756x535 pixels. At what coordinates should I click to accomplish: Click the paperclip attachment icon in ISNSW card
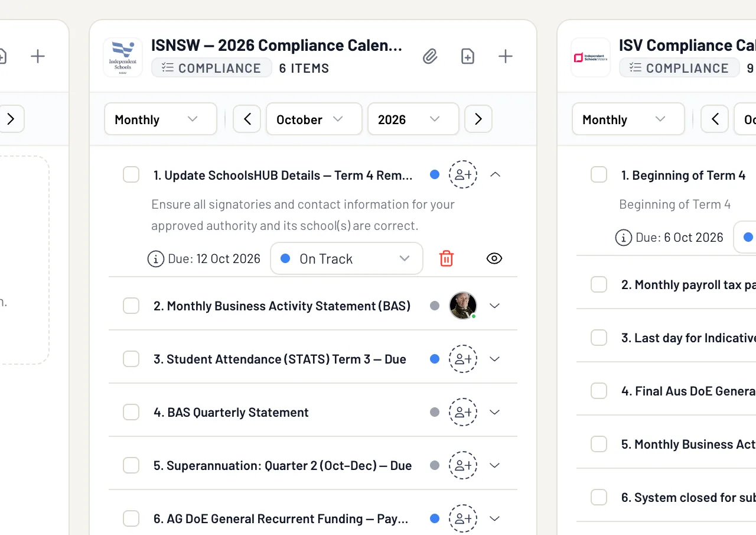point(430,57)
